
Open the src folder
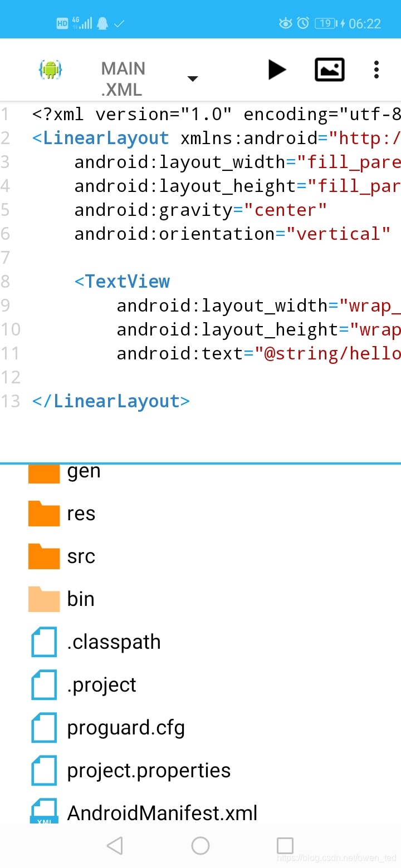[x=200, y=556]
